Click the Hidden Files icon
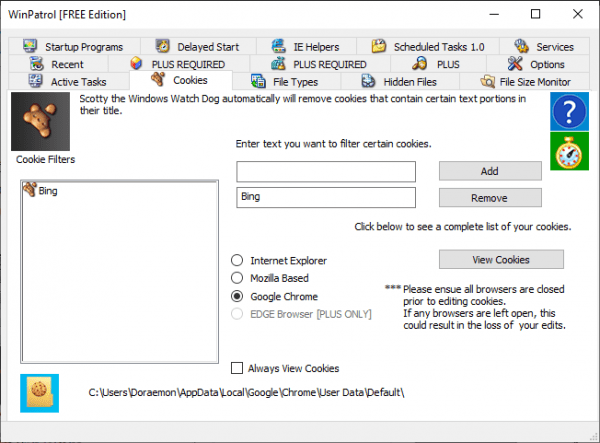The image size is (600, 443). point(368,81)
